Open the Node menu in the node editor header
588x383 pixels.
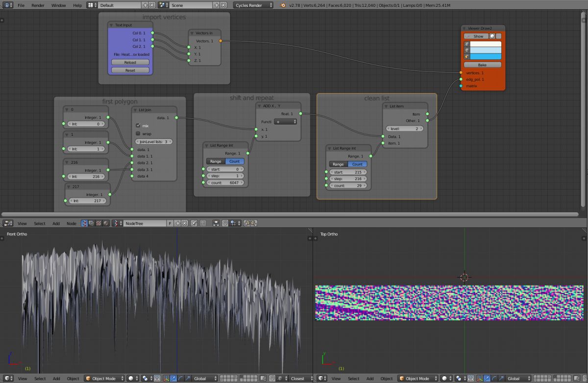click(72, 223)
